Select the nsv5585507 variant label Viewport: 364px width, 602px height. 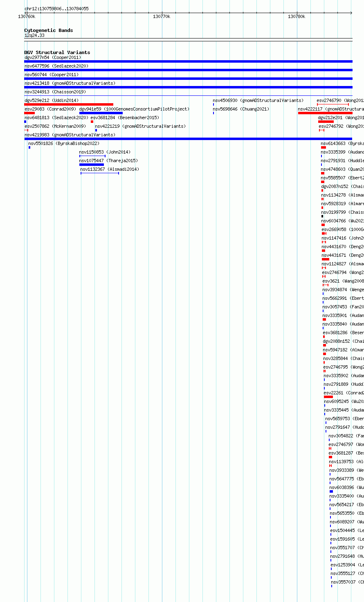342,178
